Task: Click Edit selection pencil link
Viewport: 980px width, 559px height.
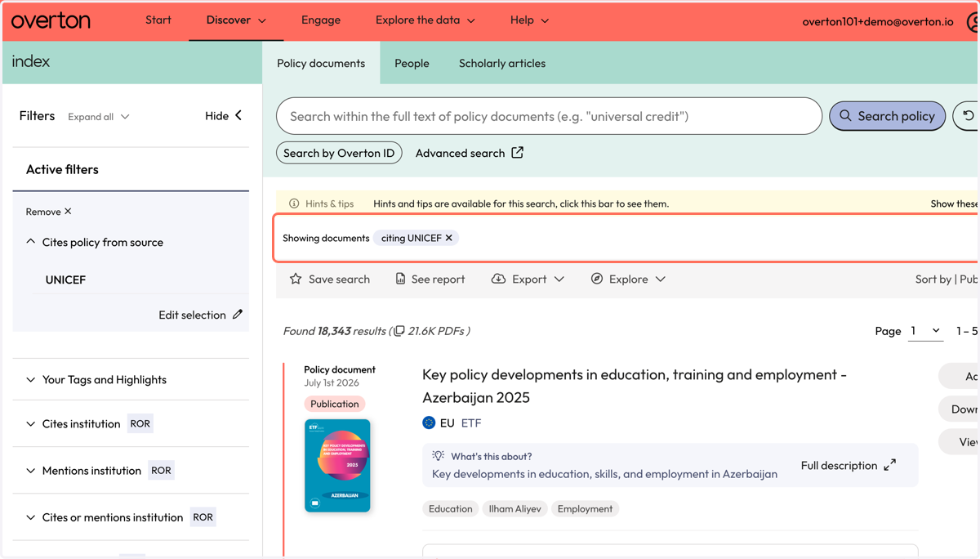Action: click(x=200, y=315)
